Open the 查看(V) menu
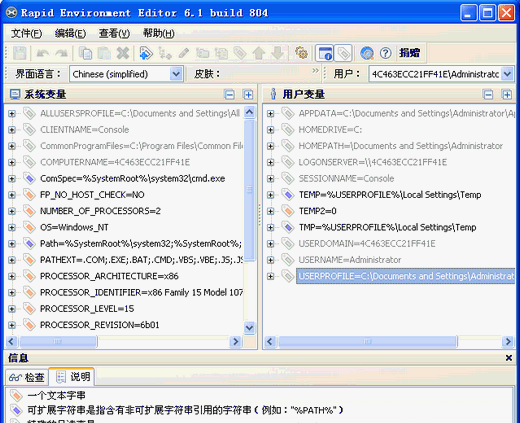 click(x=114, y=33)
